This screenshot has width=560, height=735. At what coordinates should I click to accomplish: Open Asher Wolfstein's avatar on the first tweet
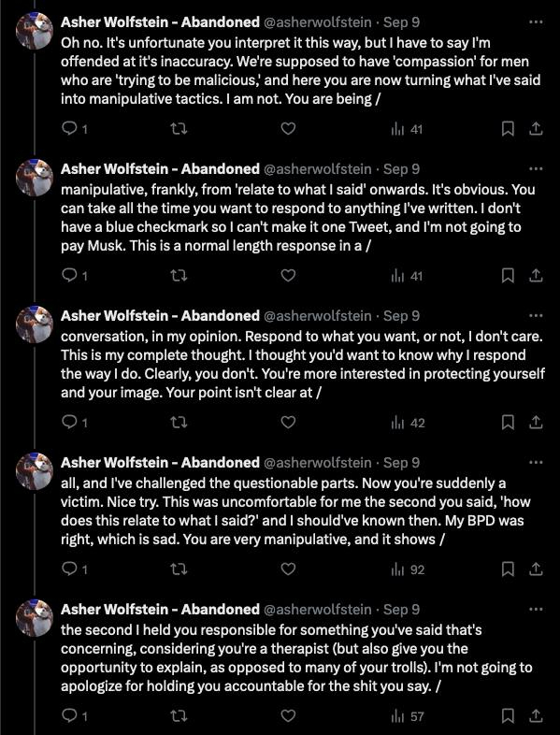(x=35, y=31)
